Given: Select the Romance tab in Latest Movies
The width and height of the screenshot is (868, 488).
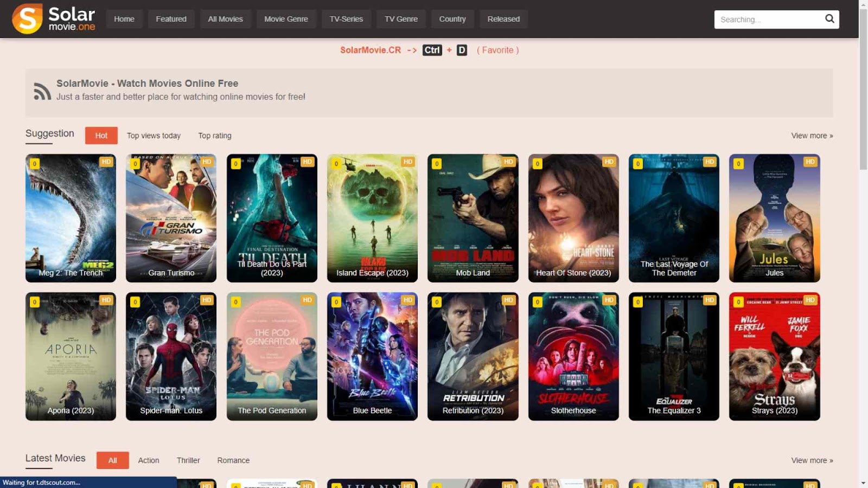Looking at the screenshot, I should [x=234, y=460].
